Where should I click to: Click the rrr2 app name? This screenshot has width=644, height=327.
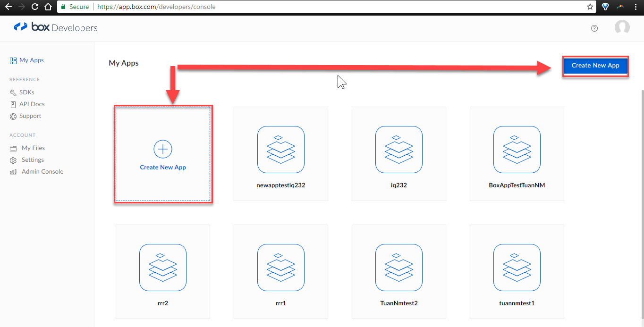click(x=163, y=303)
